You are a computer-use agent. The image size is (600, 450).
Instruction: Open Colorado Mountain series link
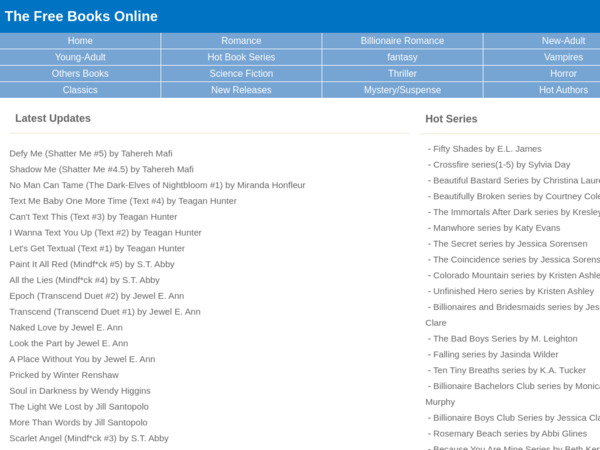[516, 276]
